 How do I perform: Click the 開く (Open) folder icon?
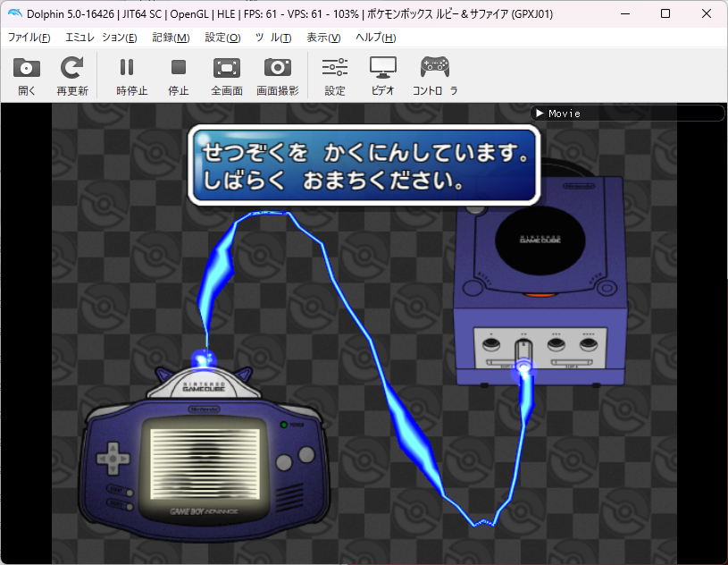click(x=27, y=68)
